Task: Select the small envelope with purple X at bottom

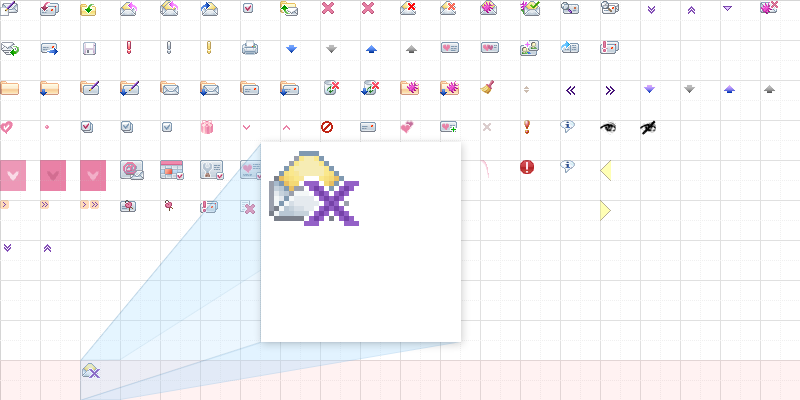Action: [x=90, y=372]
